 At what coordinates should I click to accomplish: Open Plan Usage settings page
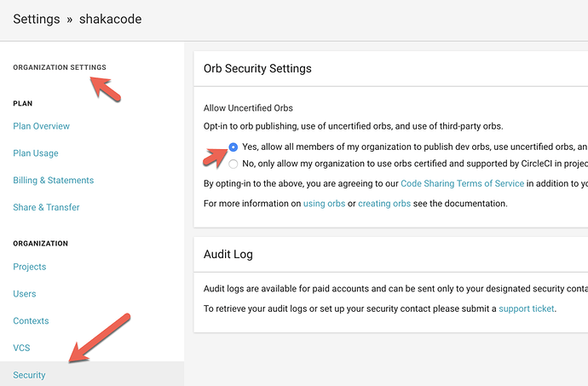[x=36, y=153]
